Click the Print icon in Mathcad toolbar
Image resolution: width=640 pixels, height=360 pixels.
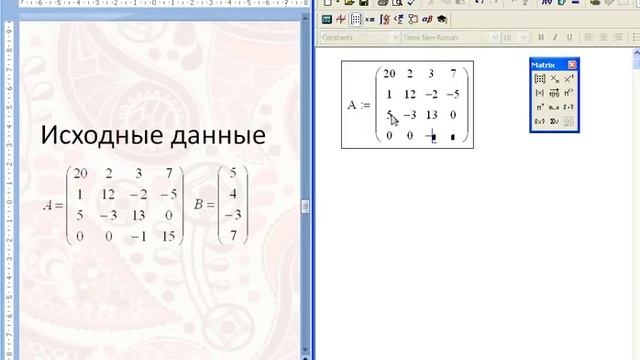pos(382,3)
